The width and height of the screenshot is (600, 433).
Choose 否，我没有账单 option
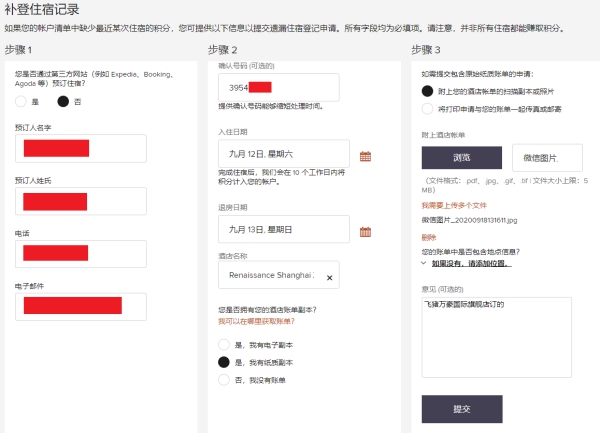(x=224, y=380)
